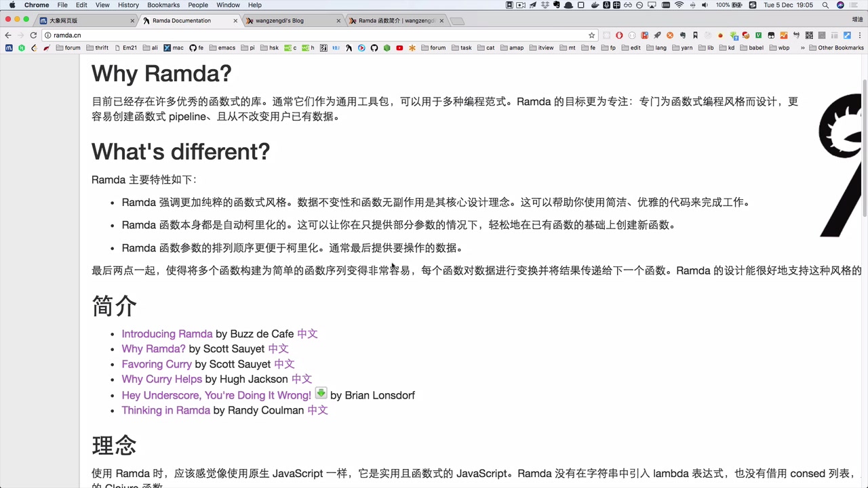Open the Thinking in Ramda link
This screenshot has width=868, height=488.
pos(165,410)
